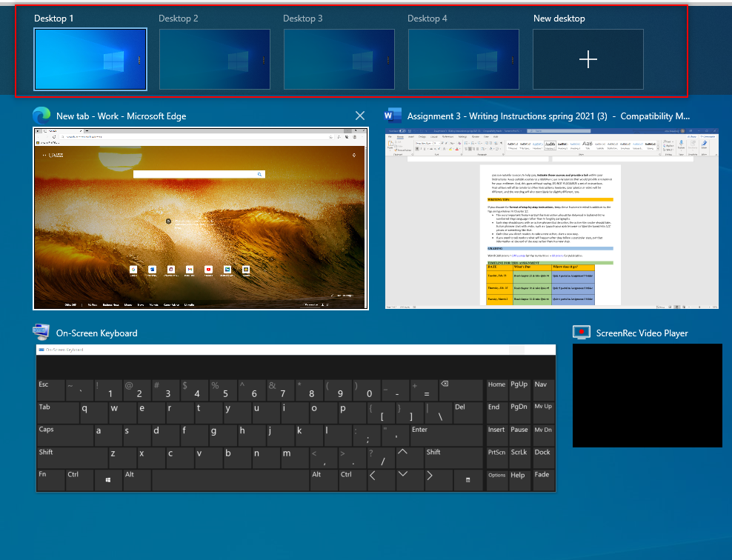Click the PgDn key on On-Screen Keyboard
732x560 pixels.
point(519,413)
